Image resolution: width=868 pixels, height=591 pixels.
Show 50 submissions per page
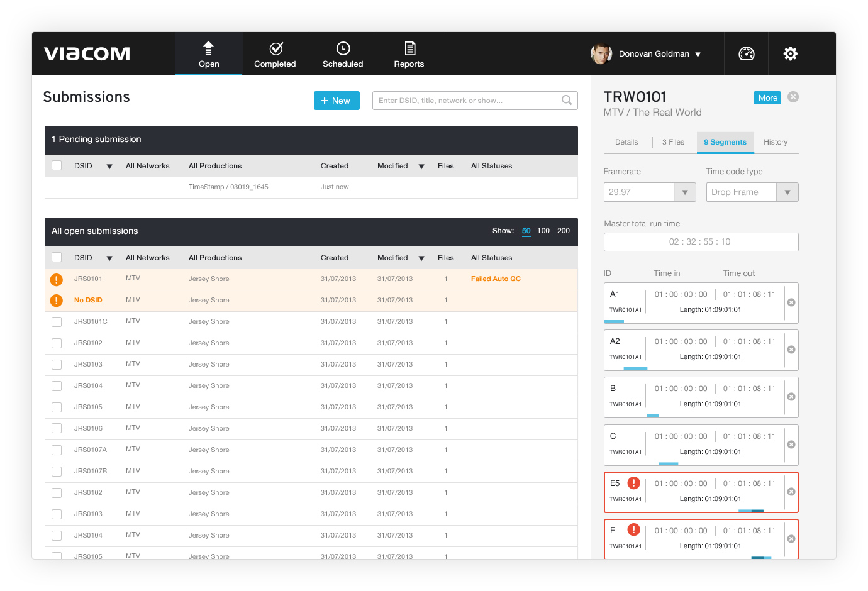[x=526, y=231]
